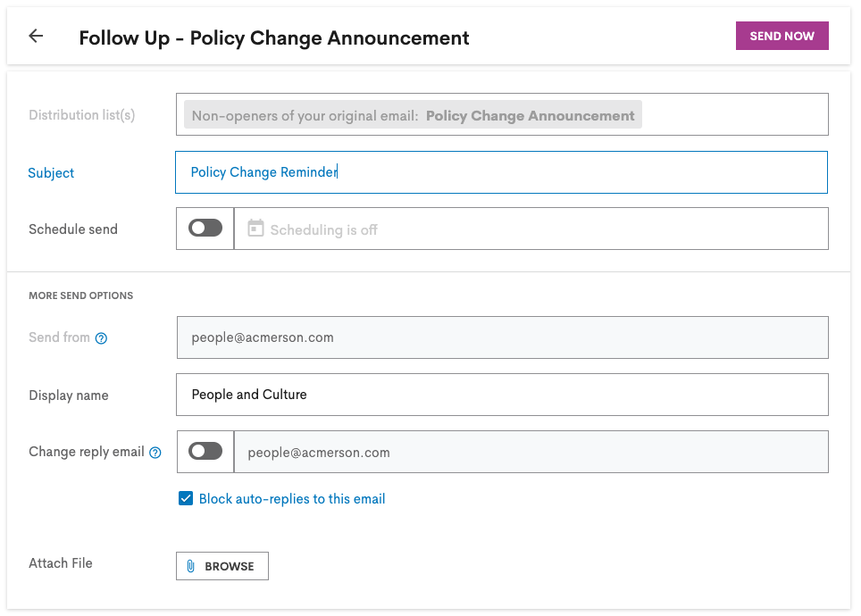Click the Scheduling is off text field
Screen dimensions: 861x616
point(531,229)
